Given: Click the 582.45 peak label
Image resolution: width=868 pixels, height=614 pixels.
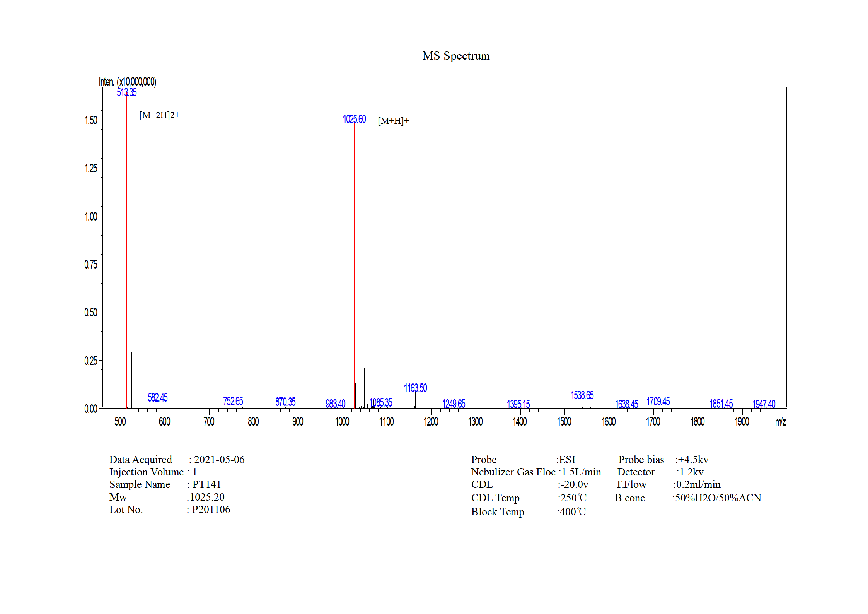Looking at the screenshot, I should click(x=157, y=397).
